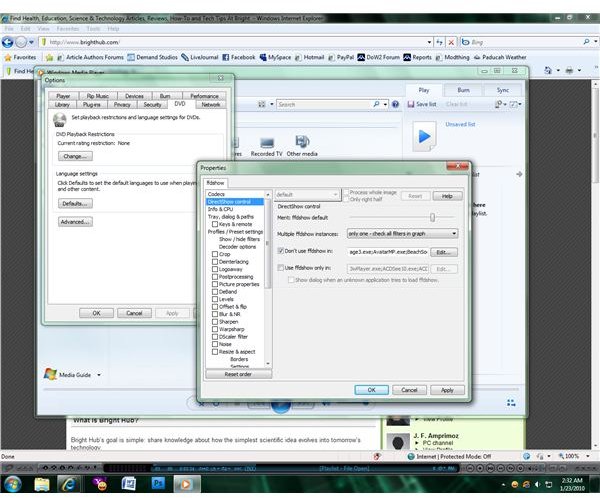The image size is (600, 498).
Task: Toggle Don't use ffdshow in checkbox
Action: (x=280, y=251)
